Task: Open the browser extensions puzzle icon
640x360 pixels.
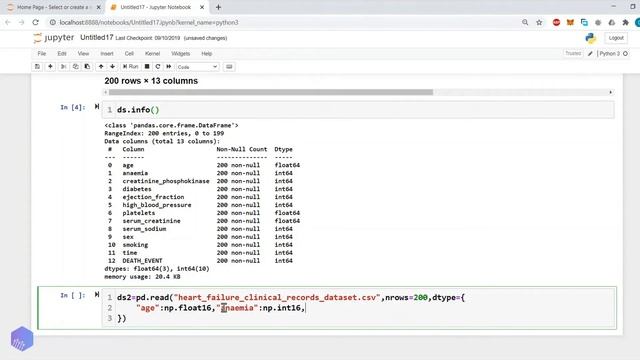Action: [x=625, y=22]
